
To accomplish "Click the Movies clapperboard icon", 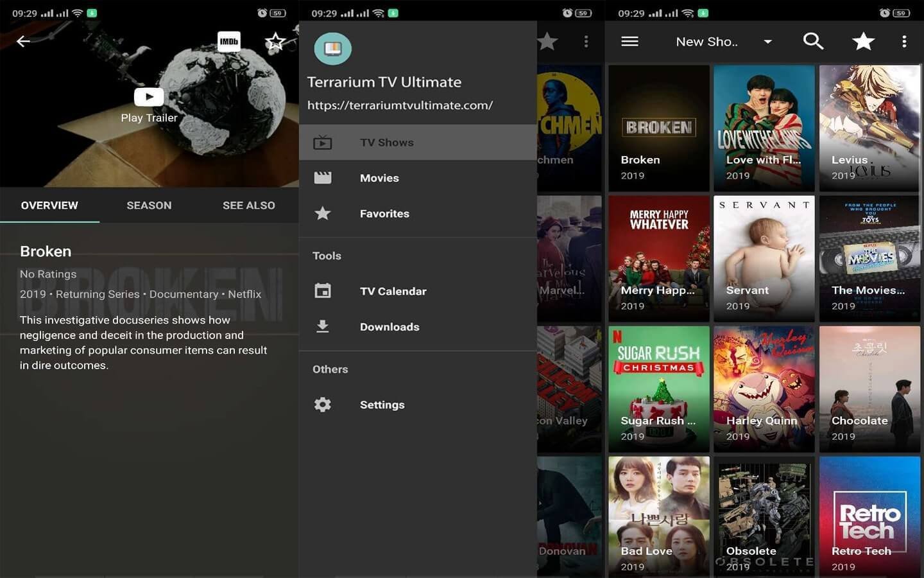I will click(323, 178).
